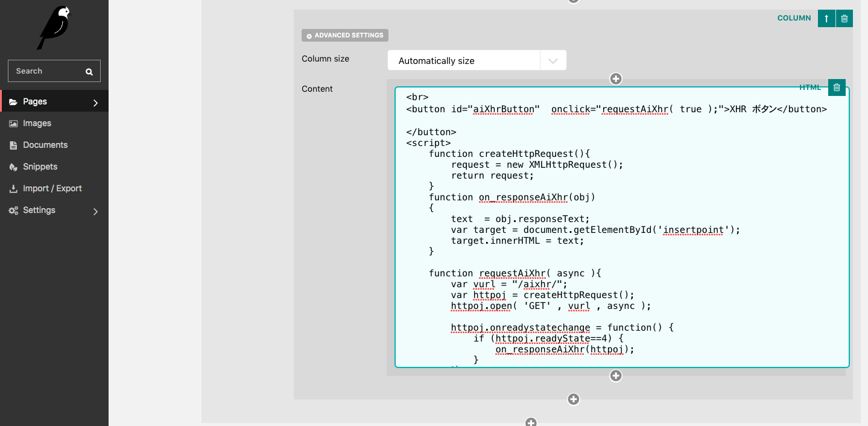
Task: Open Advanced Settings for the column
Action: [345, 36]
